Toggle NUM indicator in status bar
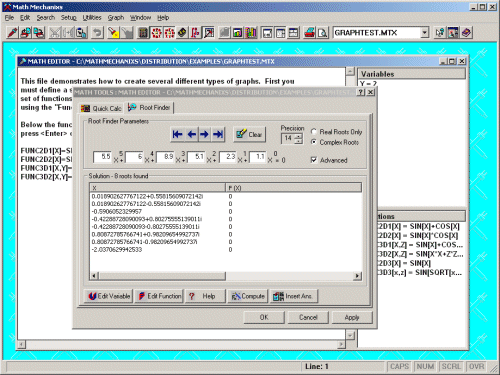Screen dimensions: 500x375 (425, 367)
